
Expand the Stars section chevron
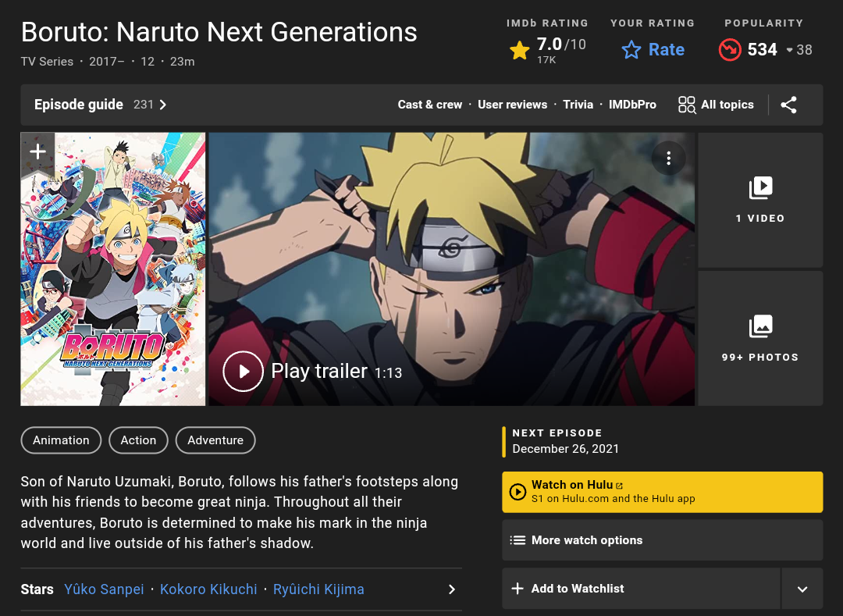pos(451,589)
